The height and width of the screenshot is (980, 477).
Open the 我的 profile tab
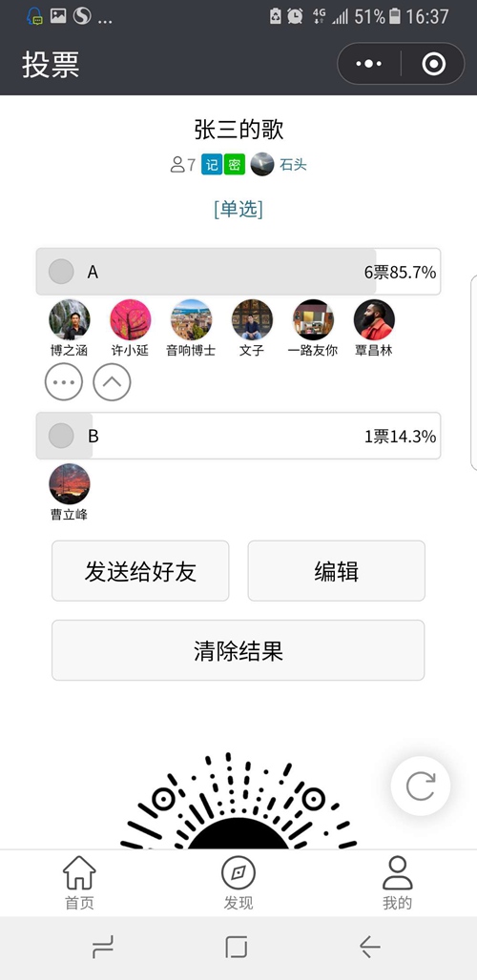click(x=397, y=883)
